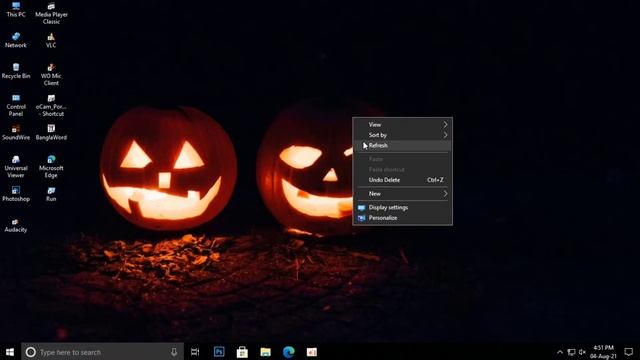Select WO Mic Client desktop icon
The width and height of the screenshot is (640, 360).
coord(51,75)
